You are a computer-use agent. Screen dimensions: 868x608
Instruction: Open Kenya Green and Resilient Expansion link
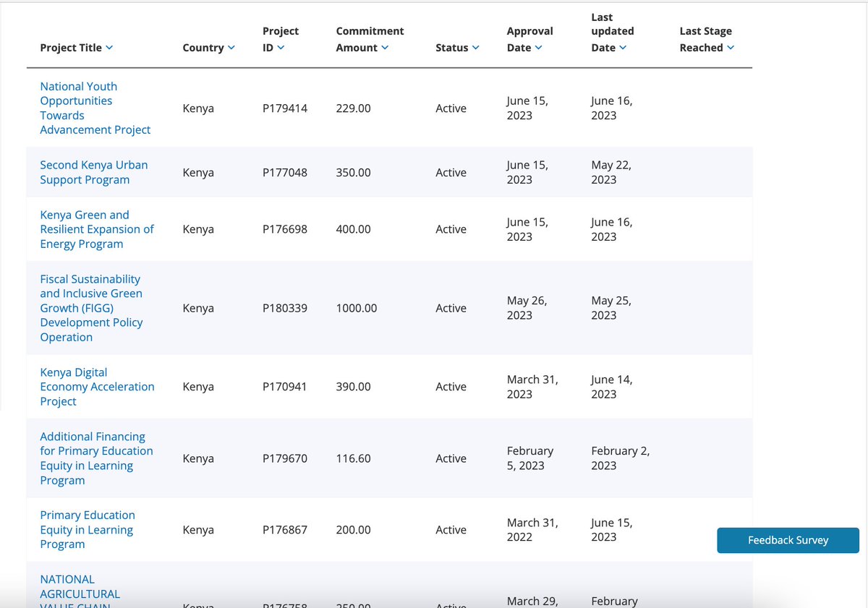pos(97,229)
